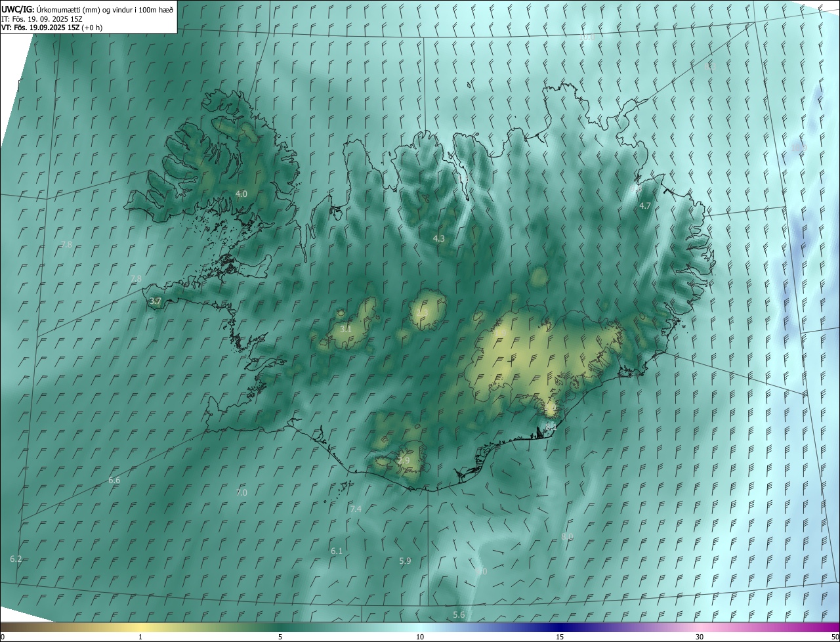Click the 3.1 value on the map

346,329
